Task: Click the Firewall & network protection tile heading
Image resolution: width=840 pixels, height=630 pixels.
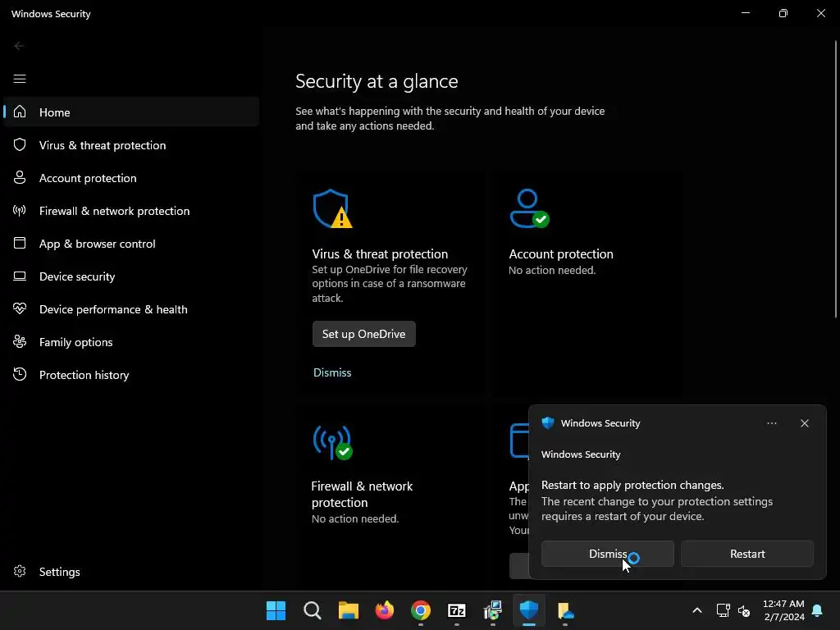Action: [362, 494]
